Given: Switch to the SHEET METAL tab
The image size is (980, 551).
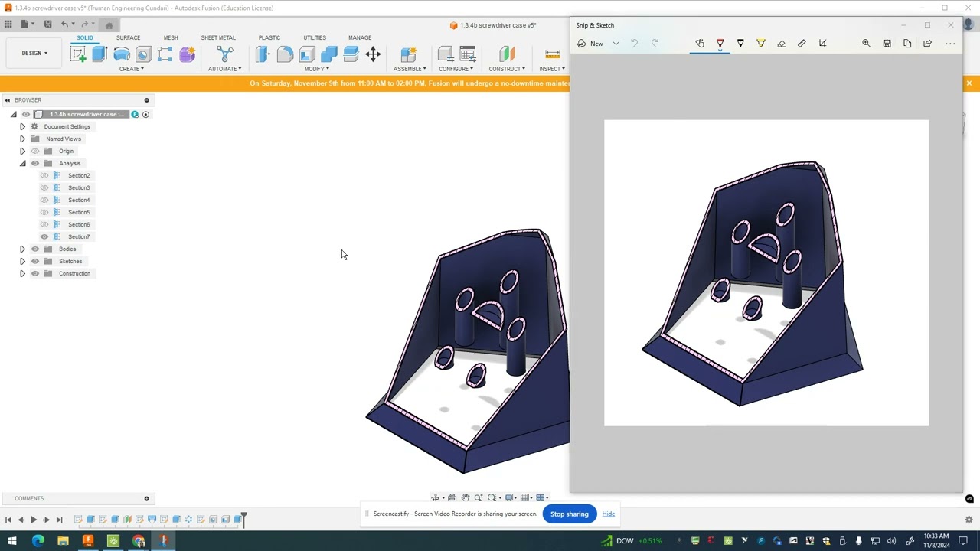Looking at the screenshot, I should 218,37.
